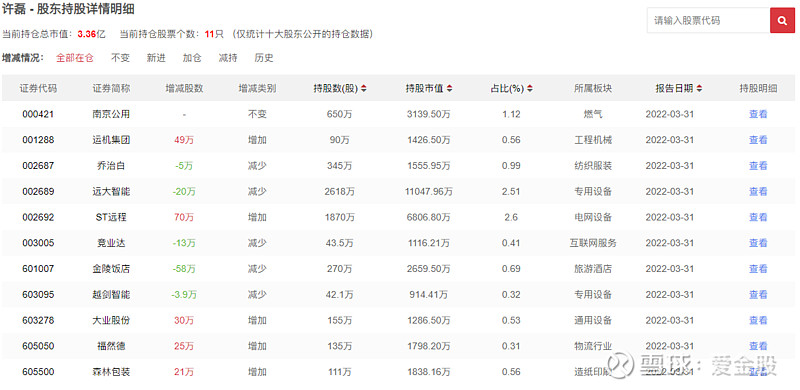Show 加仓 holdings filter
Image resolution: width=800 pixels, height=390 pixels.
pos(192,58)
